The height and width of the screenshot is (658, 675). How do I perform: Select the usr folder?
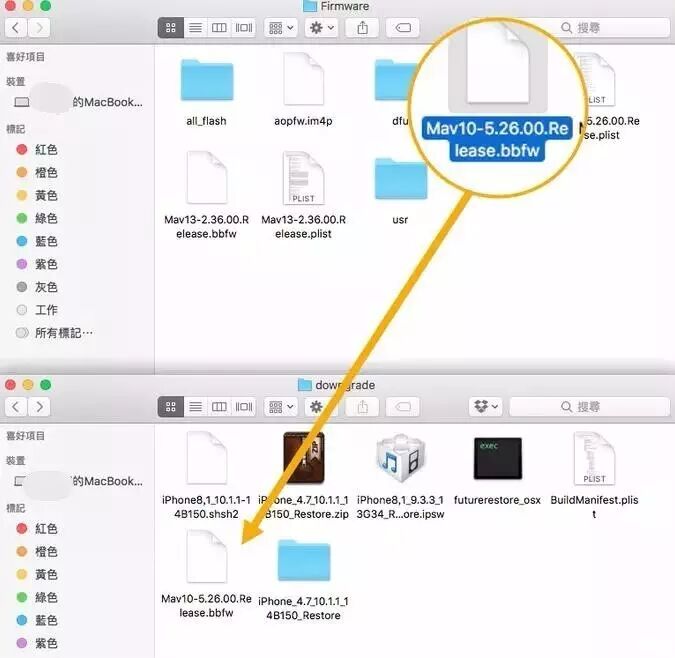[x=400, y=179]
